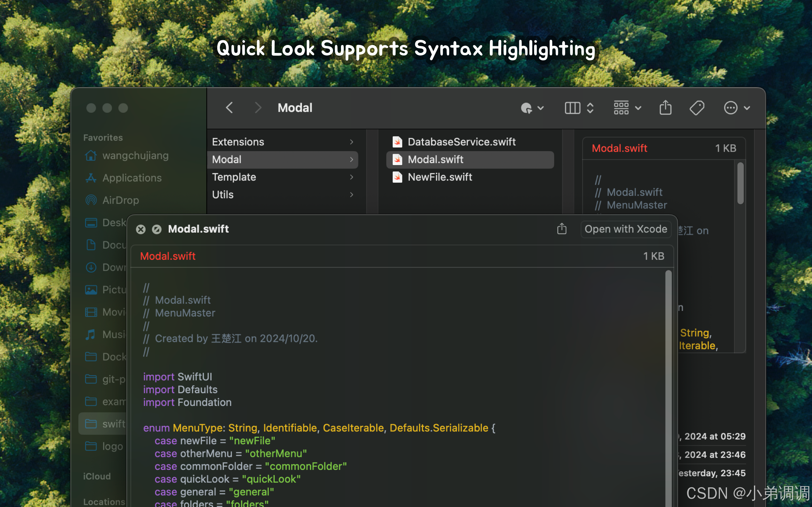
Task: Click the Share icon in Finder toolbar
Action: tap(665, 108)
